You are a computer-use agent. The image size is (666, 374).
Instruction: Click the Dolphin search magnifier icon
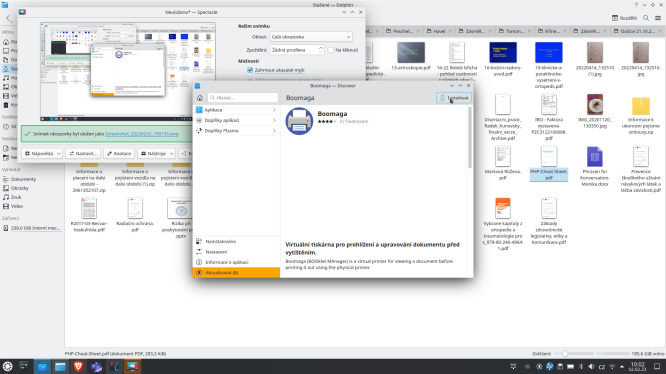pos(646,18)
